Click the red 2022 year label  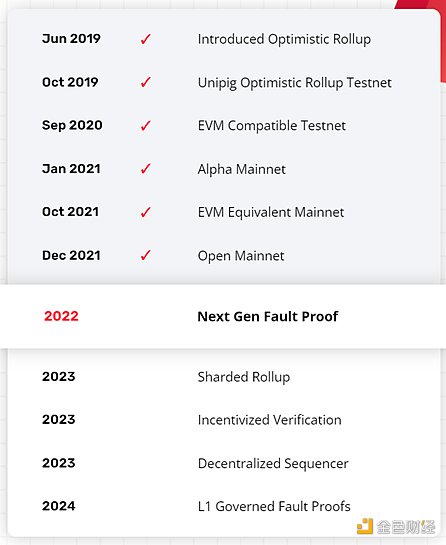click(61, 316)
